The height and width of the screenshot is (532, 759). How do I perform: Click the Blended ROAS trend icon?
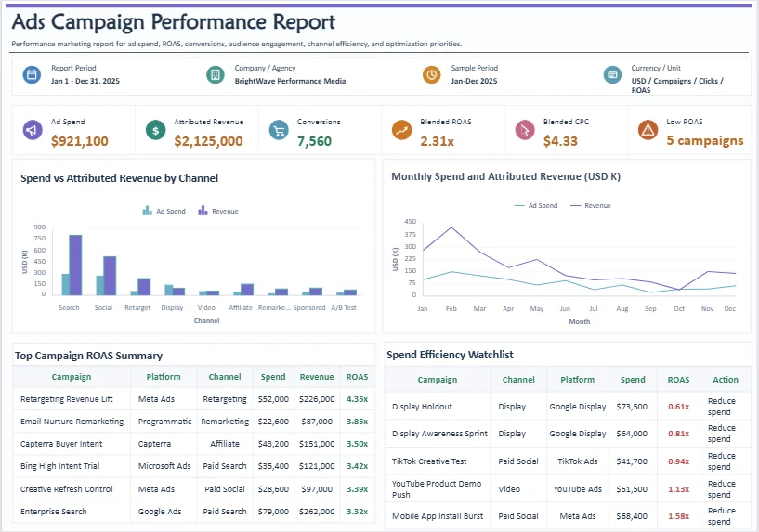401,130
